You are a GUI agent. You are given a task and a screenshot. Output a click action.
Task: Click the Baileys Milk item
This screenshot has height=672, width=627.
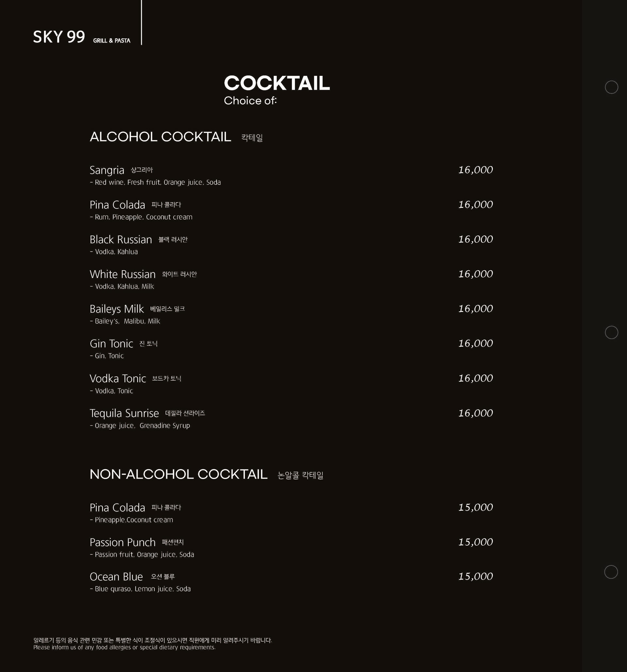click(117, 309)
